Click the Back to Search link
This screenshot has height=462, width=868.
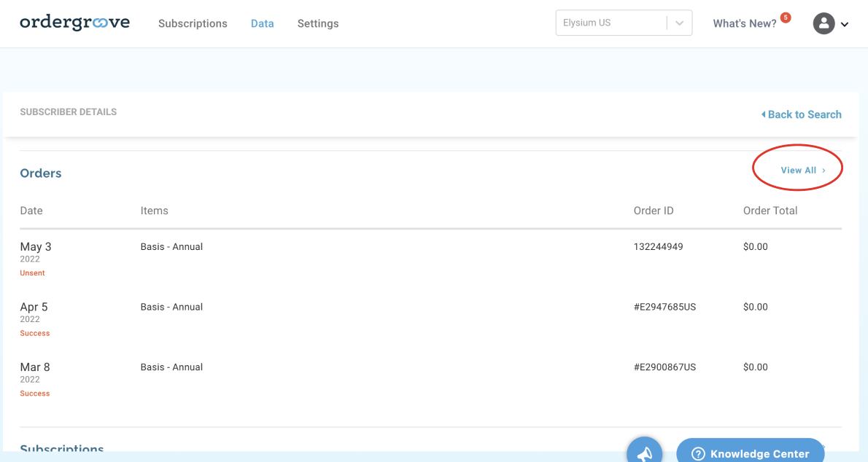coord(804,114)
